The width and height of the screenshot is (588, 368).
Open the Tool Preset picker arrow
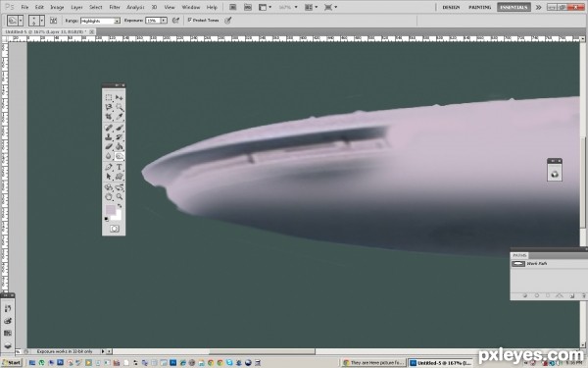point(21,21)
